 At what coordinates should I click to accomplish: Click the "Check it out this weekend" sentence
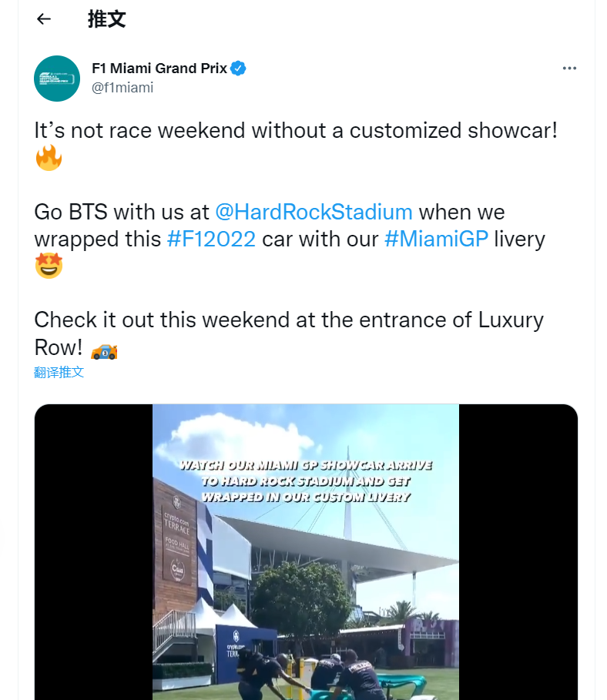coord(289,320)
